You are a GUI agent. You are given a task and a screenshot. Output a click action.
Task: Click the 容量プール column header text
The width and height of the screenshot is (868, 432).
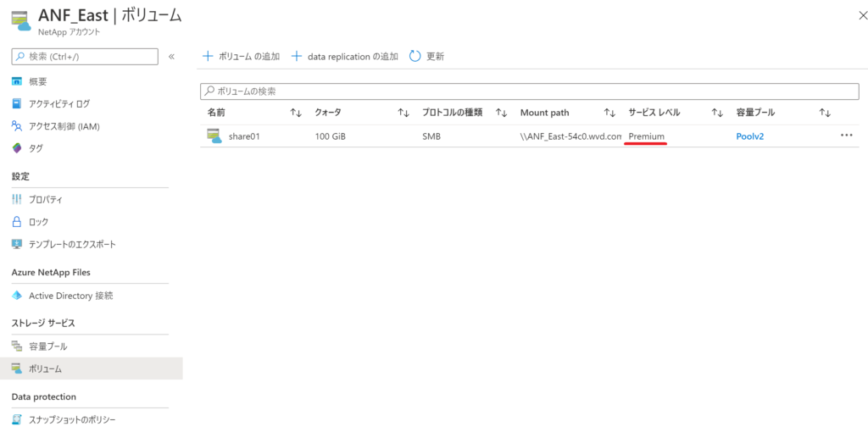pos(755,113)
